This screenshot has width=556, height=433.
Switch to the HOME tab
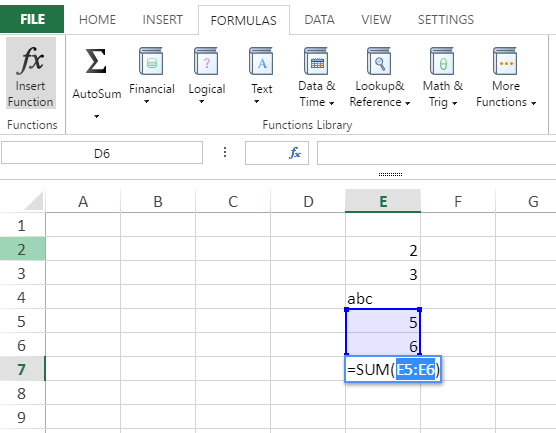pyautogui.click(x=98, y=20)
